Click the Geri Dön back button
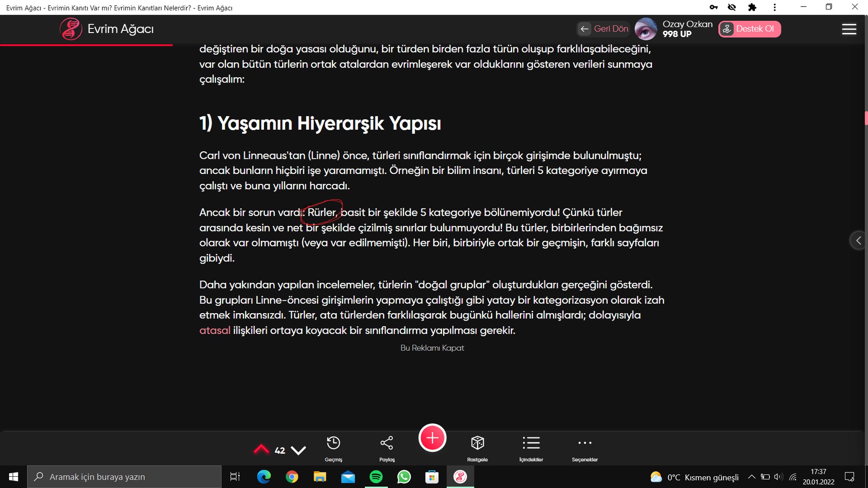The height and width of the screenshot is (488, 868). [x=604, y=29]
